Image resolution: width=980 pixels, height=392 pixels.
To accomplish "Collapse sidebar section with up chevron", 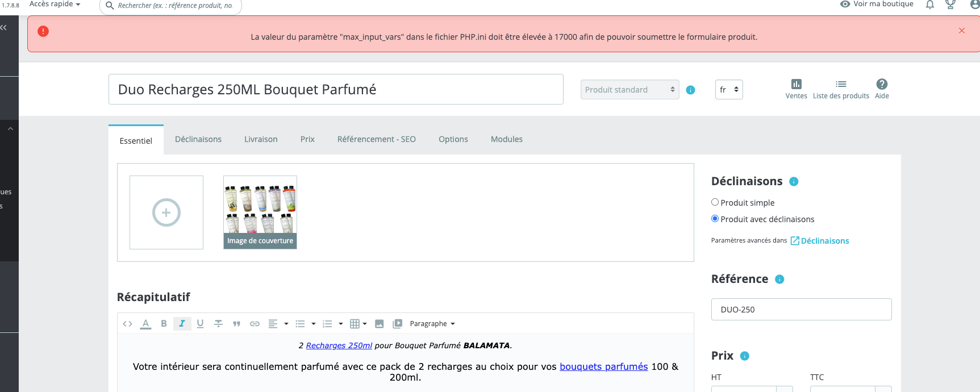I will pyautogui.click(x=10, y=129).
